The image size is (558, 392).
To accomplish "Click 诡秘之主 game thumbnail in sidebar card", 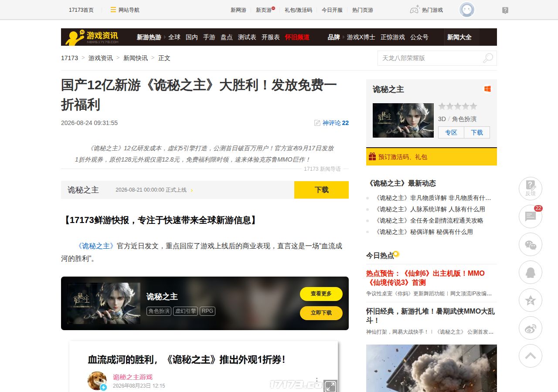I will coord(403,120).
